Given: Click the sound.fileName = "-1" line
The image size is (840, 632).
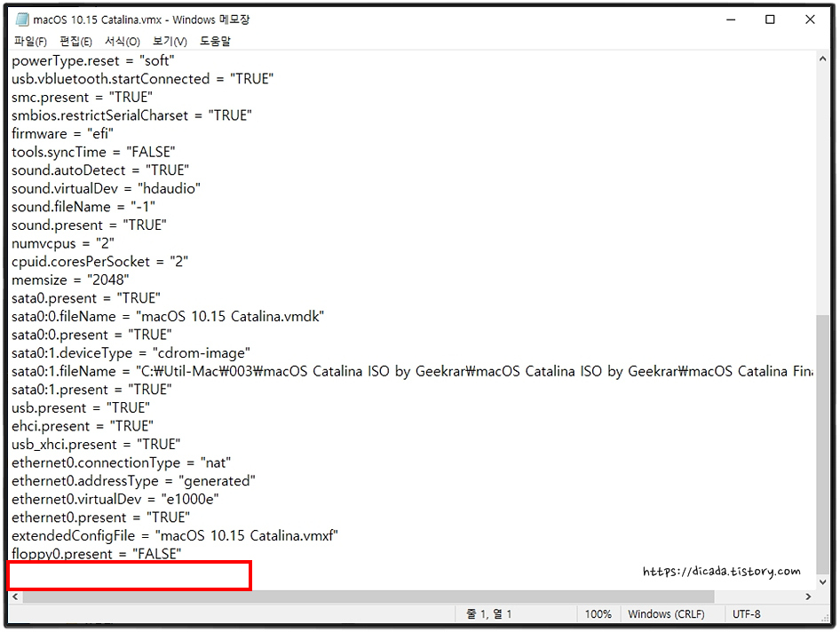Looking at the screenshot, I should tap(83, 207).
